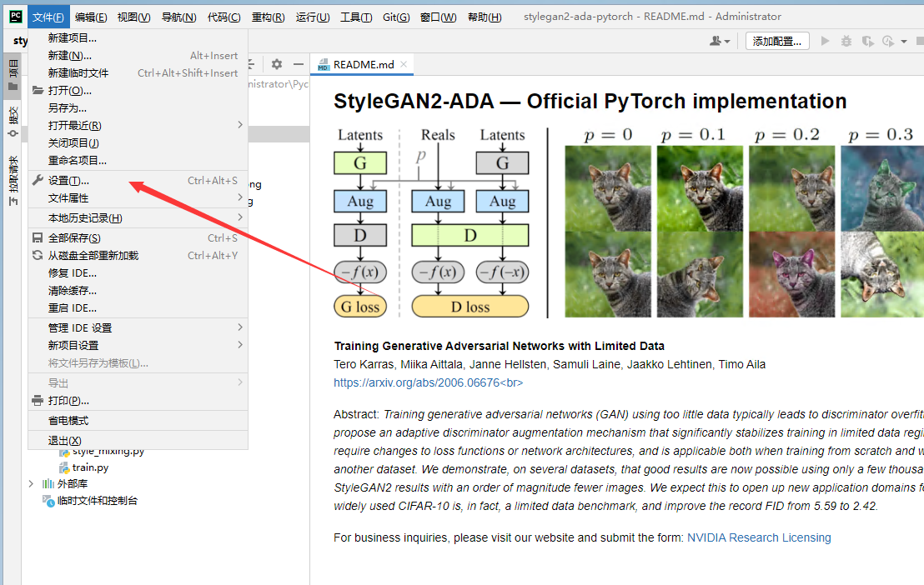This screenshot has height=585, width=924.
Task: Click the 外部库 library icon
Action: coord(48,484)
